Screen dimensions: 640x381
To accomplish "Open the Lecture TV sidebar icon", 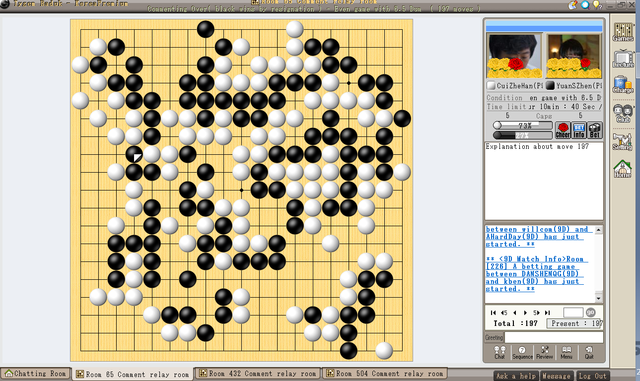I will pyautogui.click(x=623, y=58).
